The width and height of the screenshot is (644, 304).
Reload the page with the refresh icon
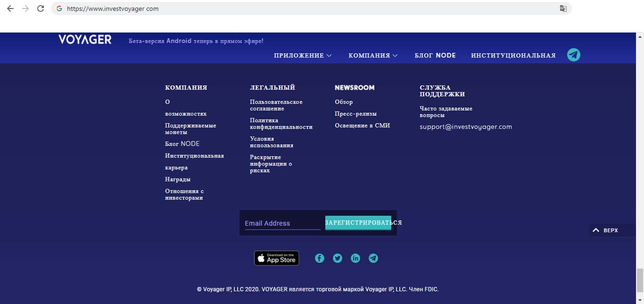(x=41, y=8)
